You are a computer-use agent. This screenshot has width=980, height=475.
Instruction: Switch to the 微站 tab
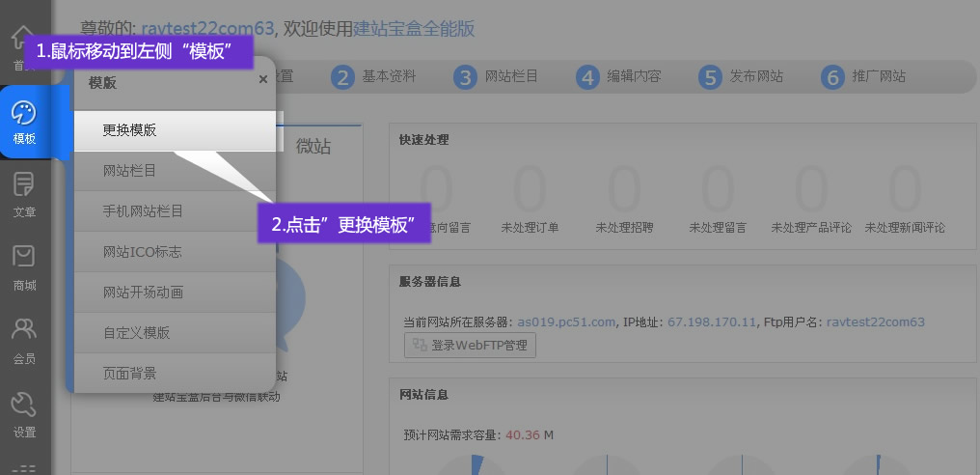tap(313, 146)
